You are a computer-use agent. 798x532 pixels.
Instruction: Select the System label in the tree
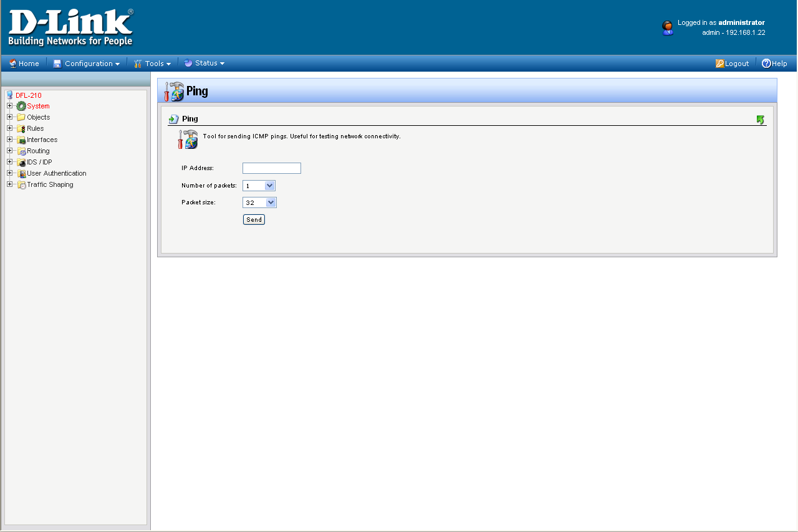[38, 106]
